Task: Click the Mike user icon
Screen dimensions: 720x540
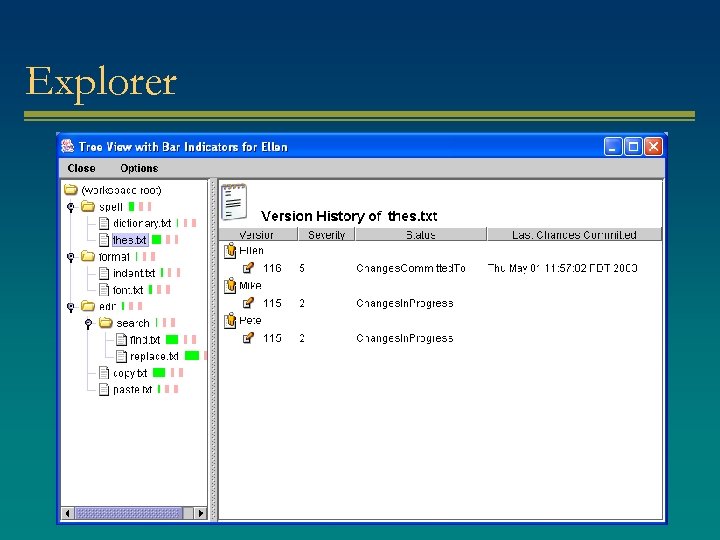Action: coord(230,286)
